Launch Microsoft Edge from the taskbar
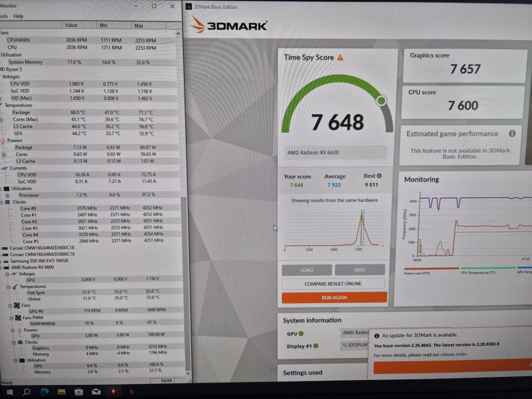 [44, 392]
